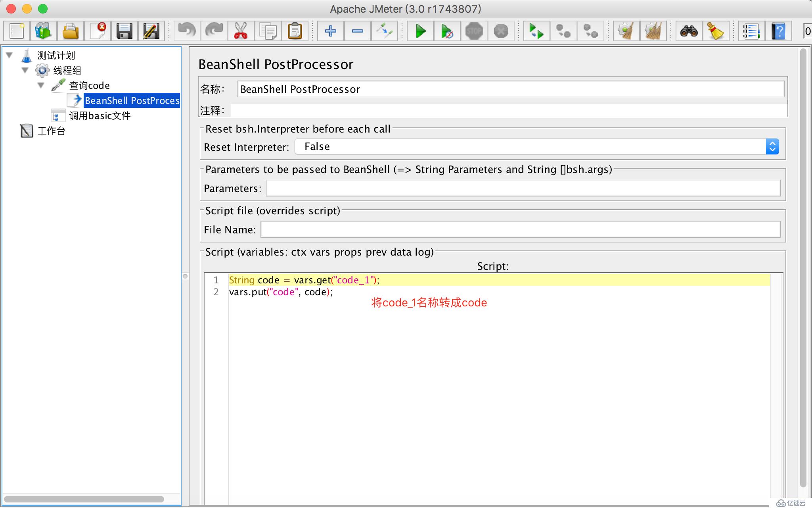Screen dimensions: 812x508
Task: Clear all results with double broom icon
Action: click(x=653, y=31)
